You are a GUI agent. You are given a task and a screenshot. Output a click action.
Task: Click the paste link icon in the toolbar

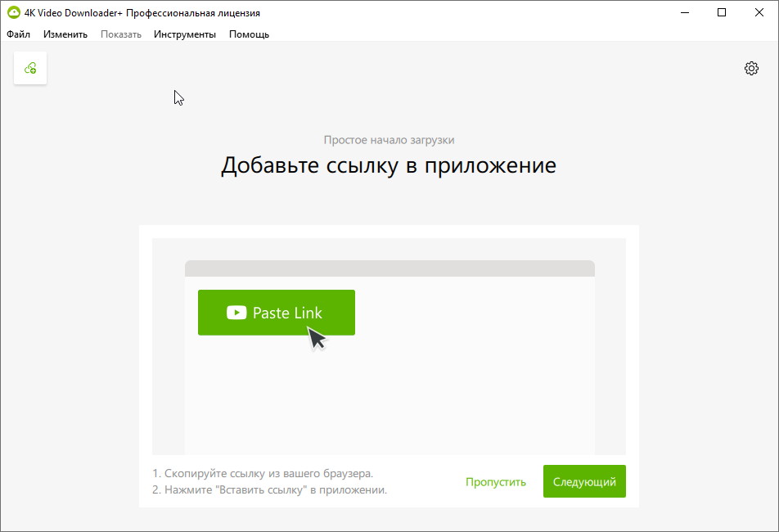[x=30, y=68]
